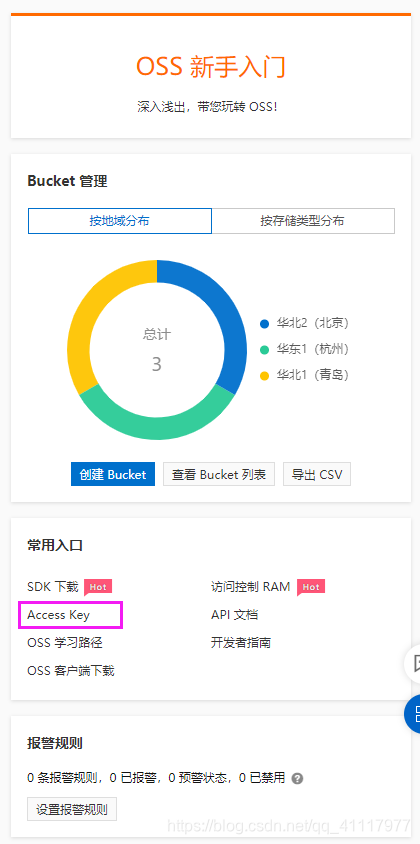Open 开发者指南 link
Viewport: 420px width, 844px height.
tap(241, 643)
